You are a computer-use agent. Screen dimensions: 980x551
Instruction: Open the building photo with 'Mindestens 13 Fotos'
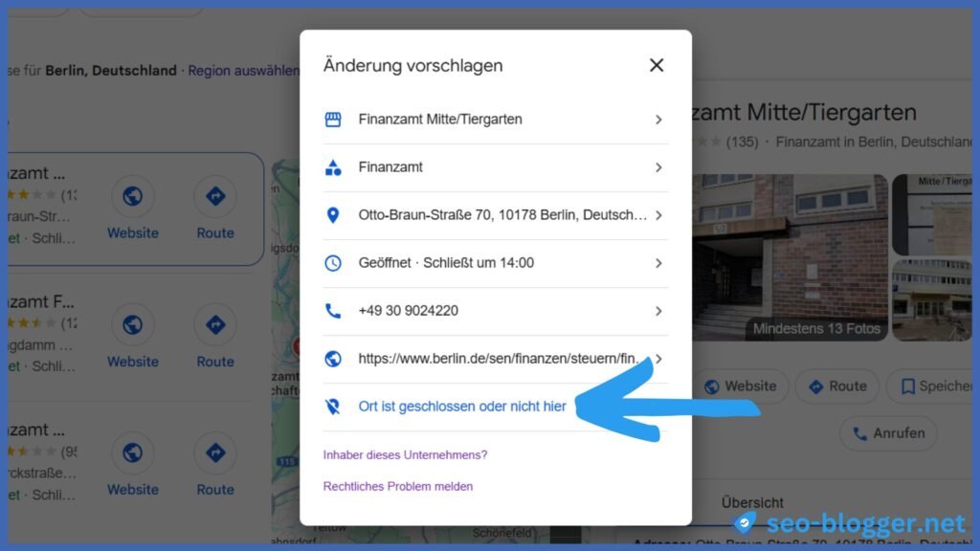(789, 256)
